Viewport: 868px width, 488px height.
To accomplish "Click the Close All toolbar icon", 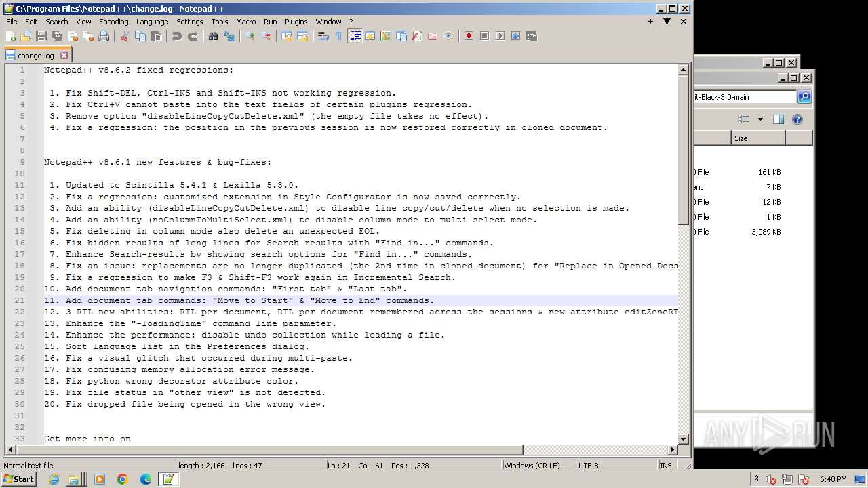I will pos(88,36).
